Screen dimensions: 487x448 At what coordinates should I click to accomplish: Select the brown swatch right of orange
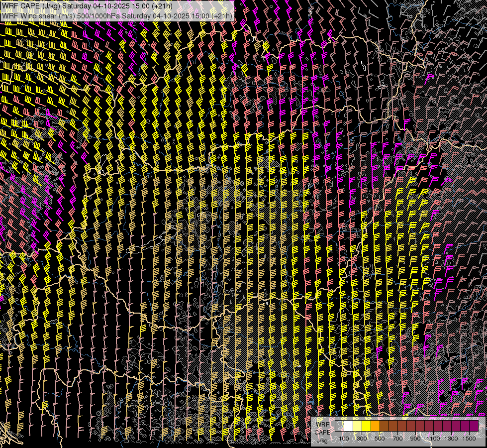(x=384, y=426)
